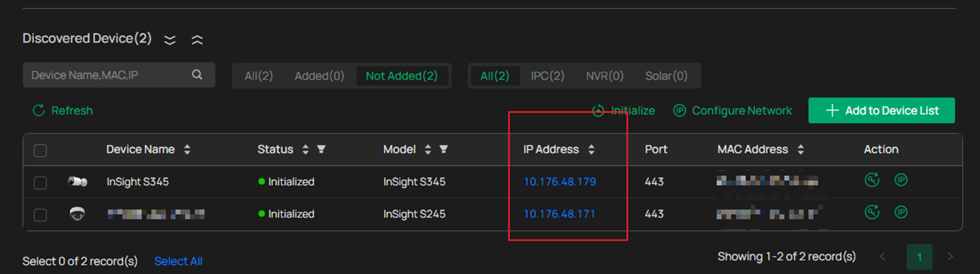Initialize icon for 10.176.48.171 row
980x274 pixels.
click(872, 212)
